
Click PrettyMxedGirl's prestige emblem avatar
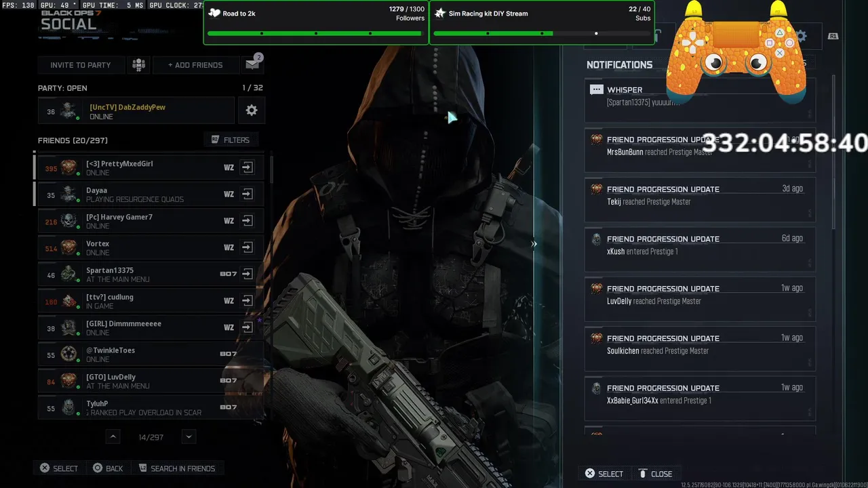point(68,167)
